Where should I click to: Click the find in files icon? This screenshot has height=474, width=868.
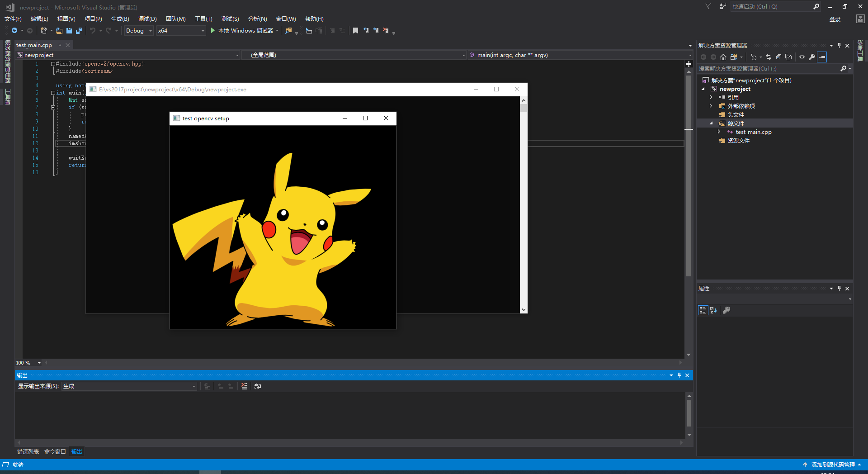point(288,31)
